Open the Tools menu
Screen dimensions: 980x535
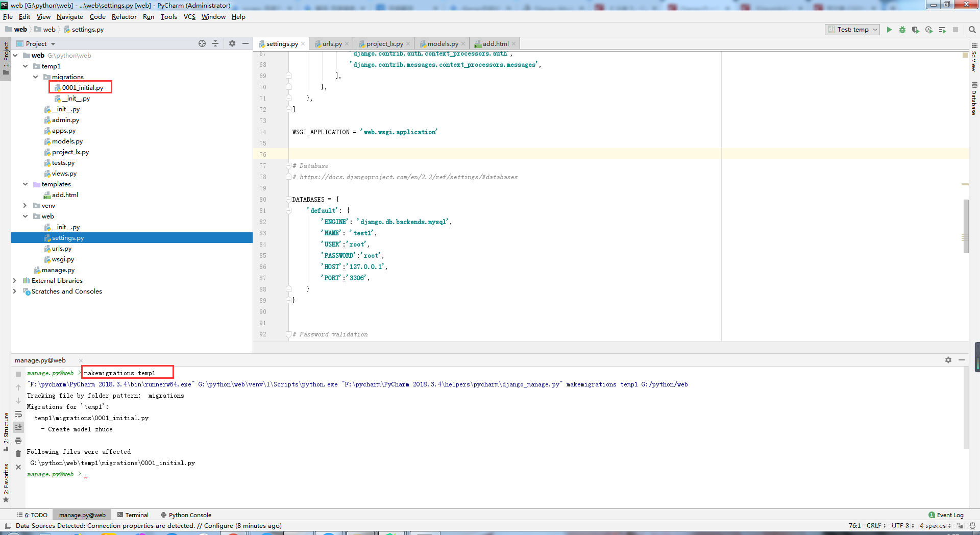168,16
